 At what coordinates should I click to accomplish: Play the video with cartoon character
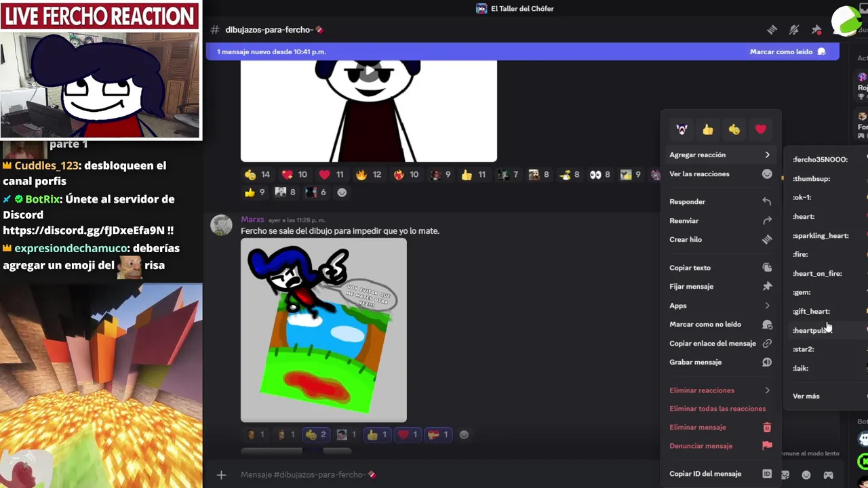(369, 71)
